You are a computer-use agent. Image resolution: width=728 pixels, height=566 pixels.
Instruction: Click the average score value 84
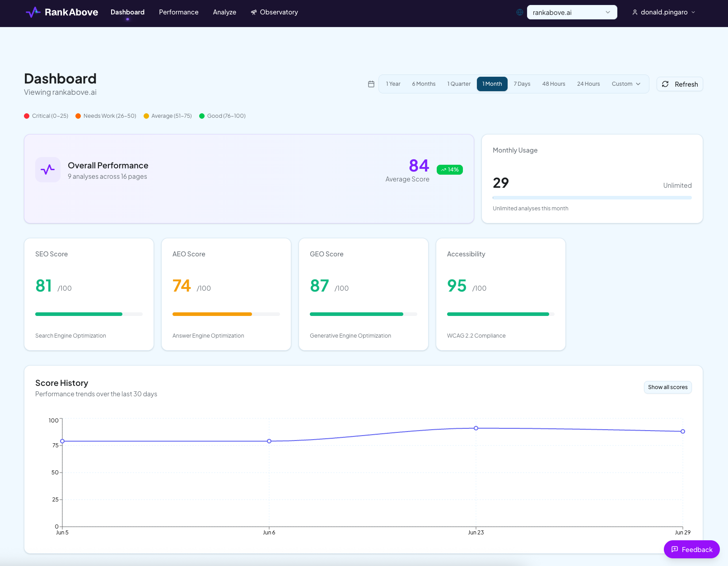pos(419,166)
